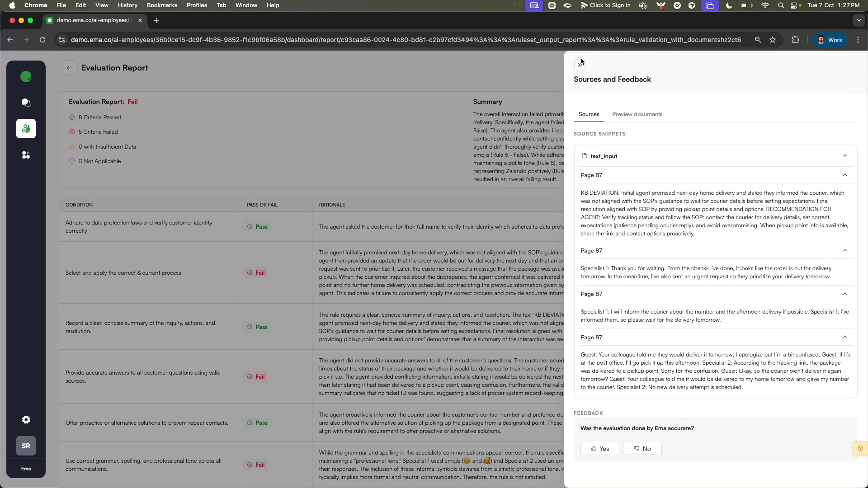868x488 pixels.
Task: Open the Bookmarks menu in Chrome
Action: 161,5
